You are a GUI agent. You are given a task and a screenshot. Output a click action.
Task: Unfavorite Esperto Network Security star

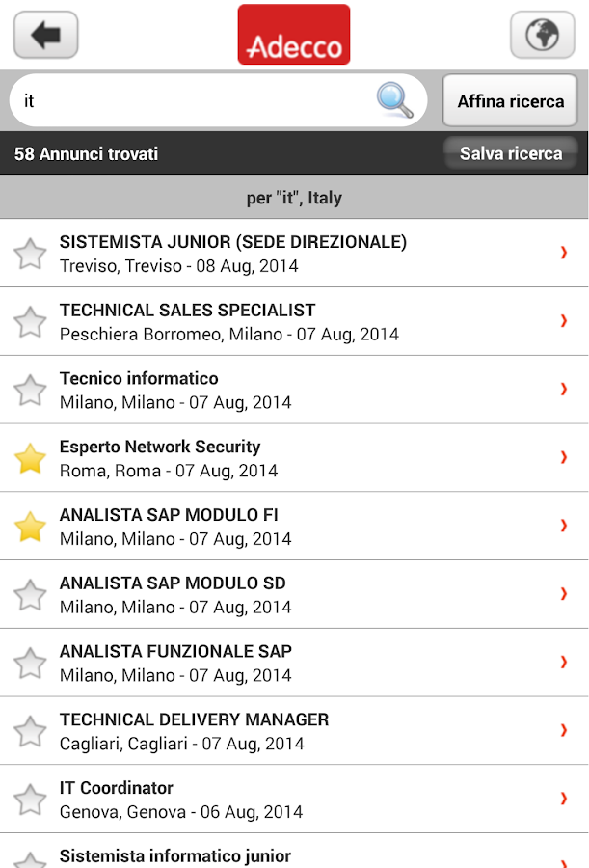[x=31, y=459]
